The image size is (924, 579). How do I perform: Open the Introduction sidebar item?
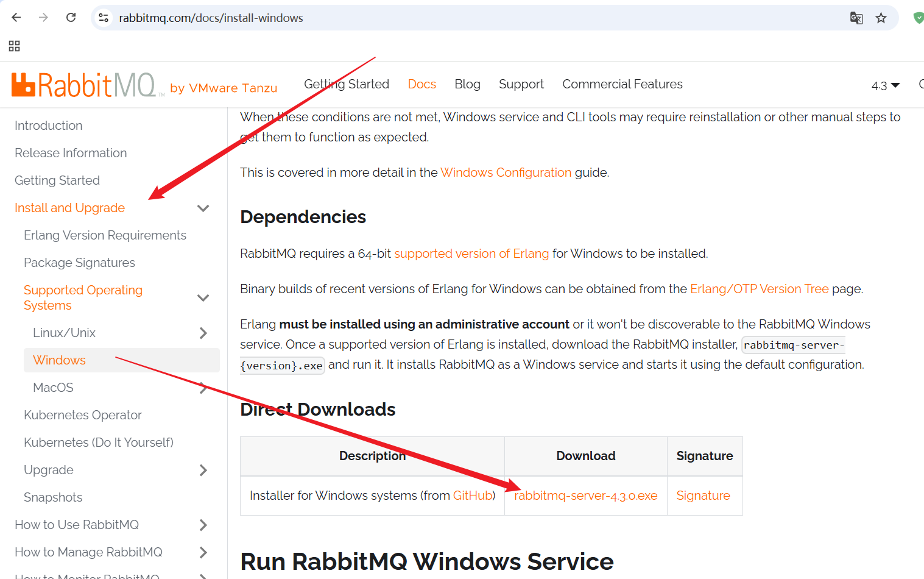coord(49,126)
